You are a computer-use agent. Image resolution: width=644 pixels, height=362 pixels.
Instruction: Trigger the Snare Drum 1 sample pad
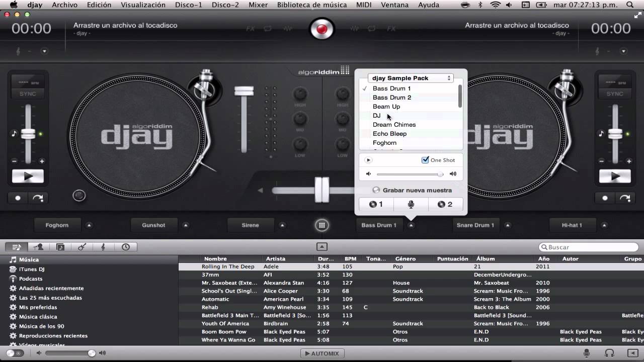(475, 225)
